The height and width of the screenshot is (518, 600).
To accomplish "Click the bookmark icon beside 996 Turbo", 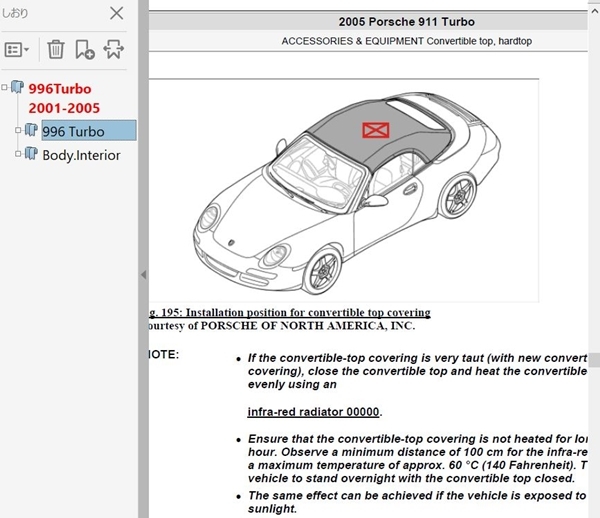I will coord(31,130).
